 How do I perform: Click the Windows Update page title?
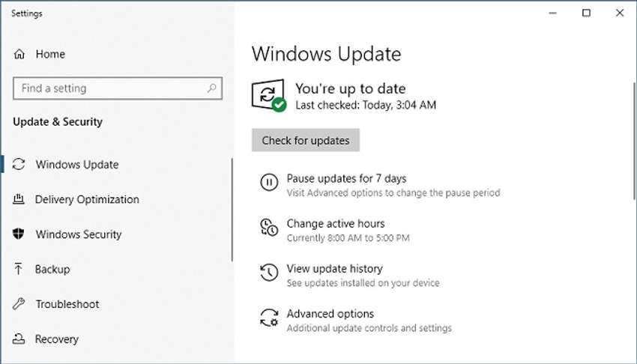pyautogui.click(x=326, y=54)
